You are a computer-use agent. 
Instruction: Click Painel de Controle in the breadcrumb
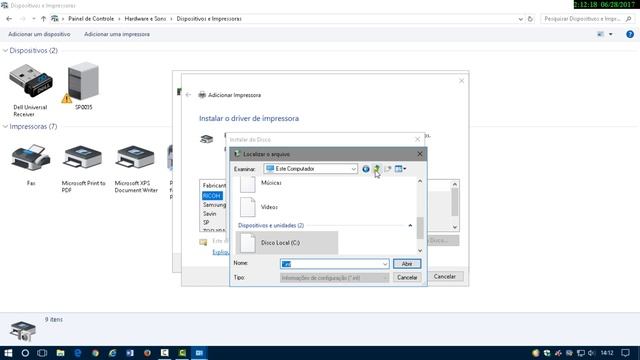pyautogui.click(x=91, y=19)
